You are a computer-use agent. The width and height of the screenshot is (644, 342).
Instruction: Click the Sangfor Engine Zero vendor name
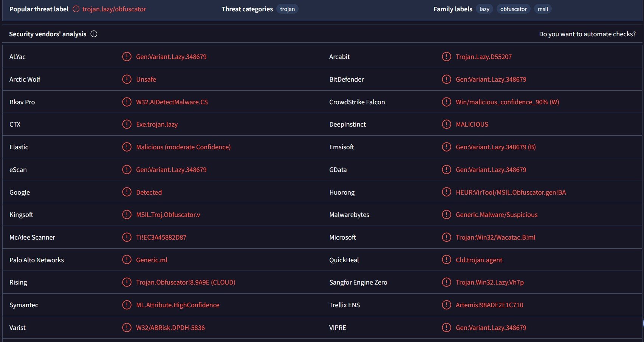click(358, 282)
